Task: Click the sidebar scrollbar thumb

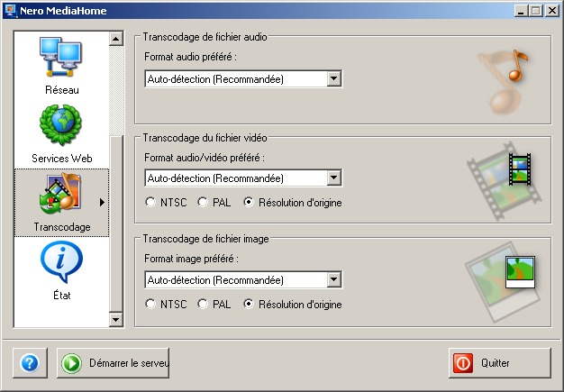Action: [x=116, y=223]
